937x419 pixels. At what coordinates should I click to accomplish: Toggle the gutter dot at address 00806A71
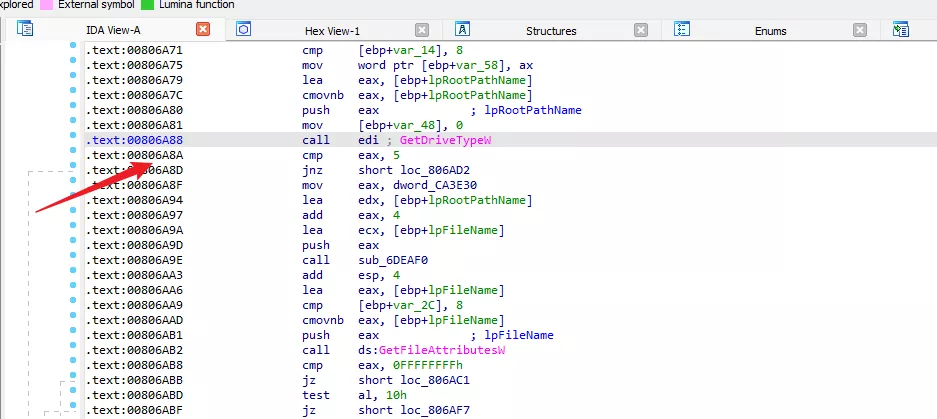73,49
